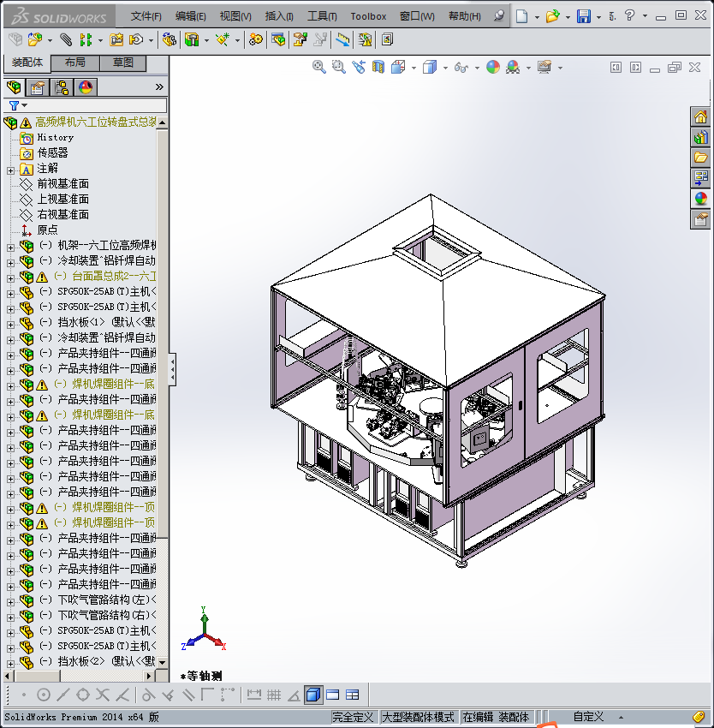Click the Help question mark icon
The image size is (714, 728).
[x=629, y=15]
